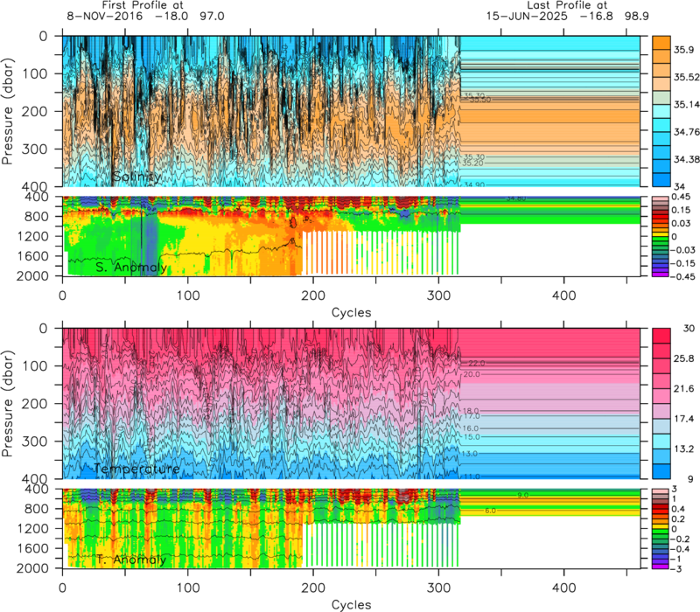Image resolution: width=700 pixels, height=612 pixels.
Task: Click the pale green swatch in salinity colorbar
Action: click(x=661, y=98)
